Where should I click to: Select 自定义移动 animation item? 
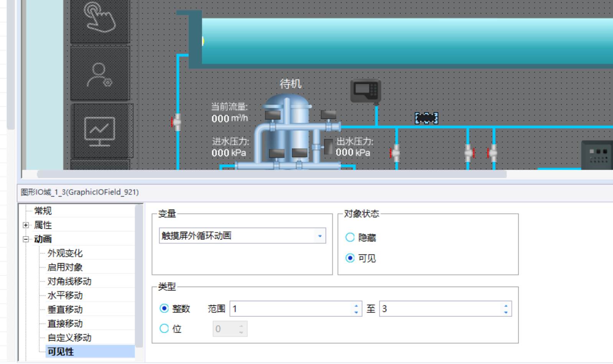(69, 338)
